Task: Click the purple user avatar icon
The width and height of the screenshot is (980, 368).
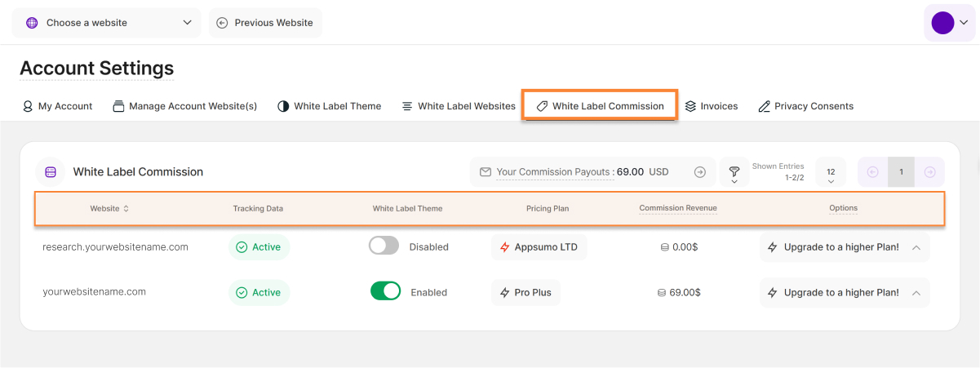Action: point(942,23)
